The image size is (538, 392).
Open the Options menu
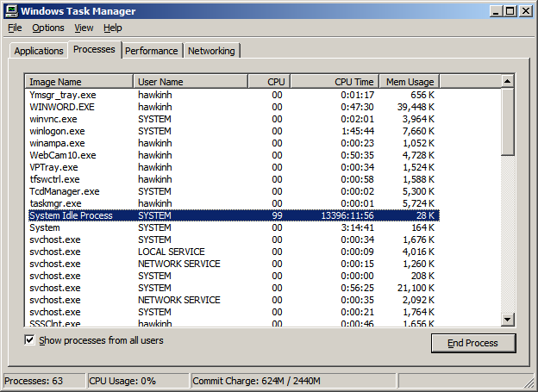point(48,28)
